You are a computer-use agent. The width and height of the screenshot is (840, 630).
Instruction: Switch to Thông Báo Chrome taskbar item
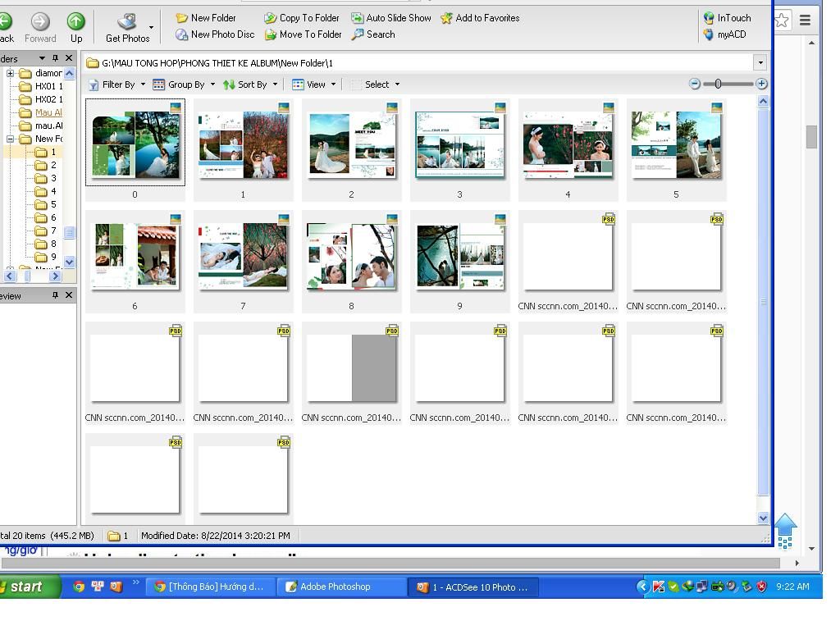(211, 587)
